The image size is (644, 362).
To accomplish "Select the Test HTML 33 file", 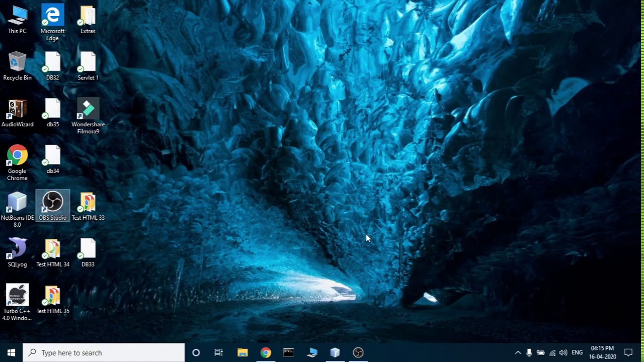I will [88, 207].
